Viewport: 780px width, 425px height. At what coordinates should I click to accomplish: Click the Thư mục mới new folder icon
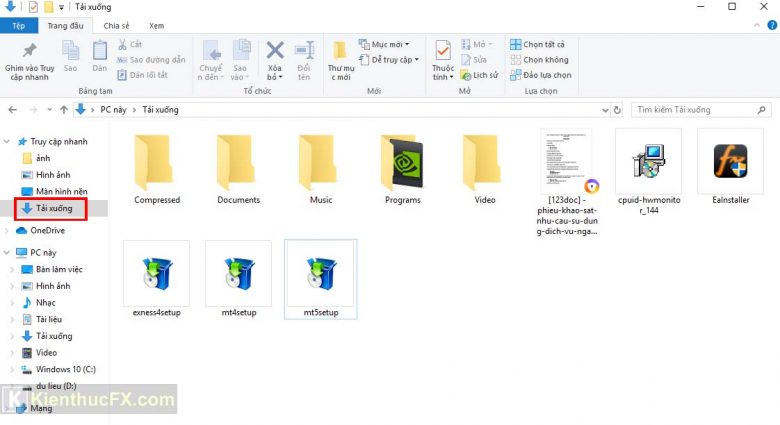point(340,58)
